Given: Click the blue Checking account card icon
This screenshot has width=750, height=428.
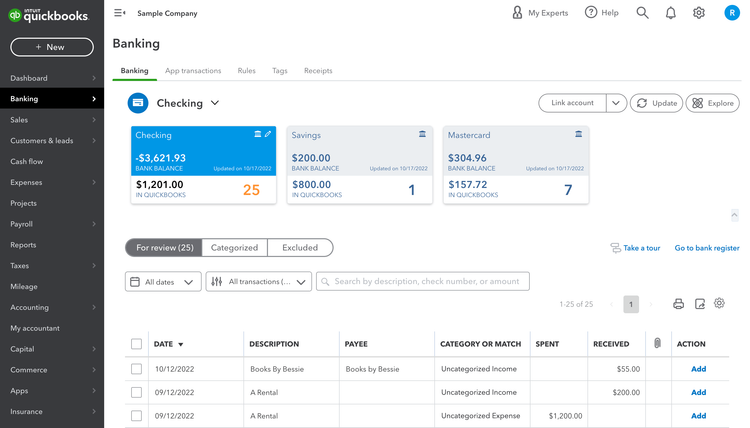Looking at the screenshot, I should [138, 103].
